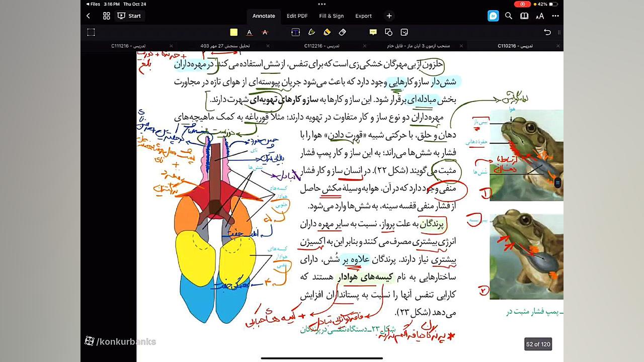Select the highlighter marker tool

327,32
